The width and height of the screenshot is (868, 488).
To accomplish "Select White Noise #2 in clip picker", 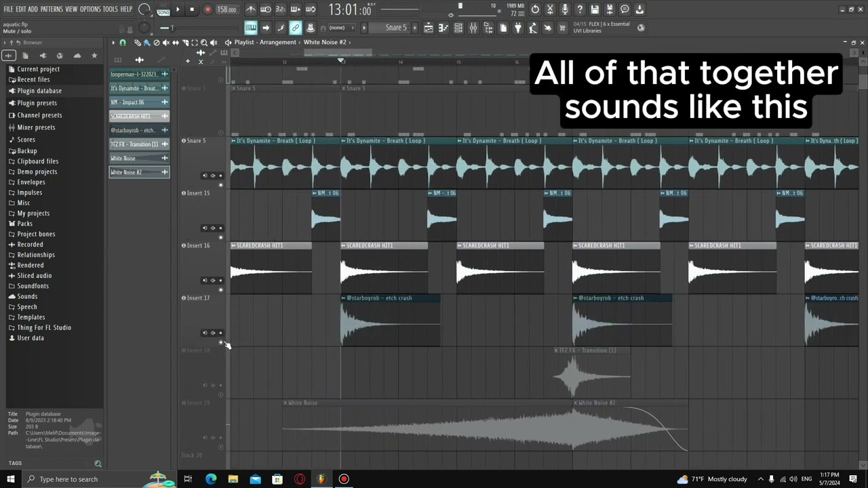I will (139, 172).
